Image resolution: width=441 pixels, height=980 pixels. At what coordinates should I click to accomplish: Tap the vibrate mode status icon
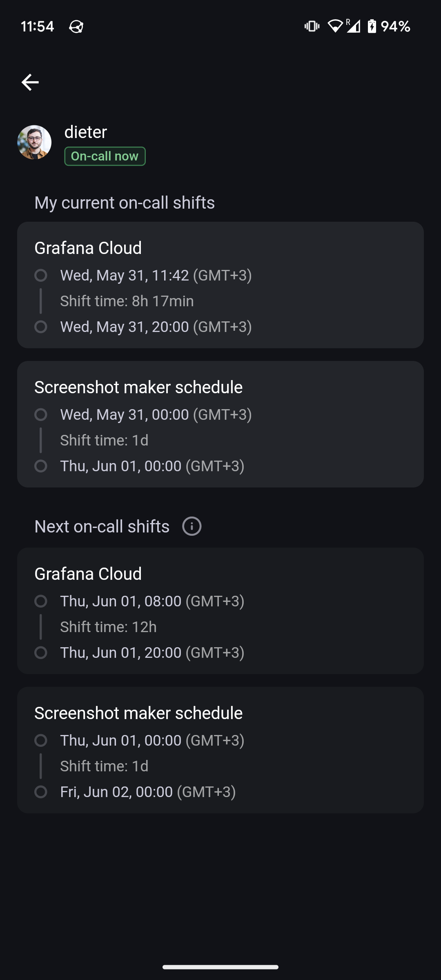pos(312,27)
